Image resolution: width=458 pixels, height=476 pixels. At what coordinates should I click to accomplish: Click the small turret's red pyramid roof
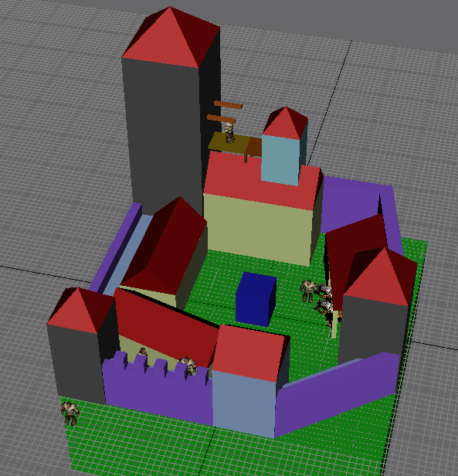(x=285, y=123)
